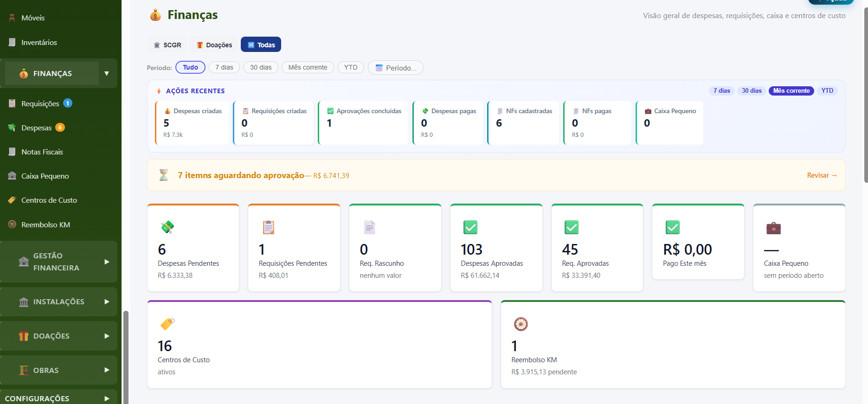Screen dimensions: 868x404
Task: Click the Doações gift icon in sidebar
Action: click(x=24, y=336)
